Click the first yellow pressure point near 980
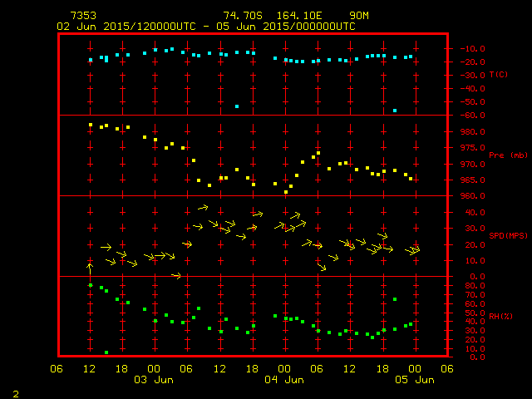 point(91,125)
